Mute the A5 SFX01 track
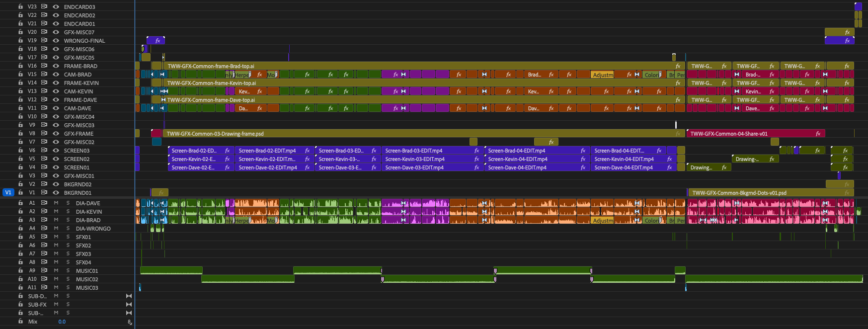The width and height of the screenshot is (868, 329). point(56,237)
